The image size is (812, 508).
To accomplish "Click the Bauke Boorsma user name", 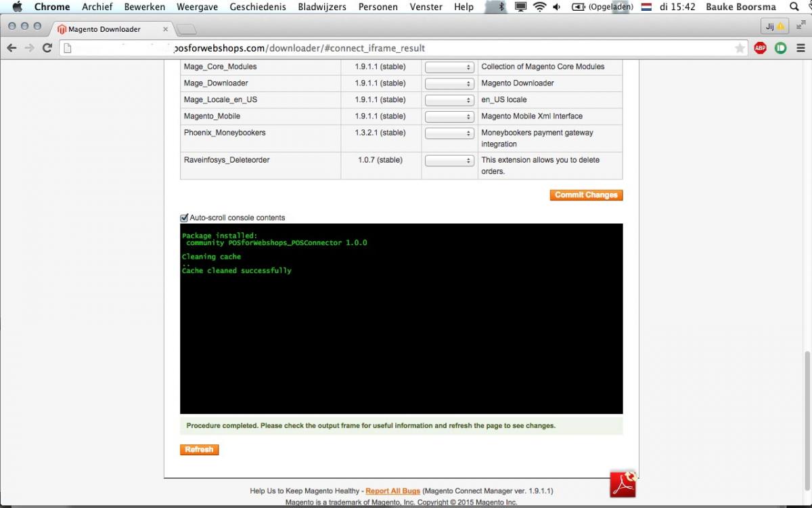I will 741,7.
